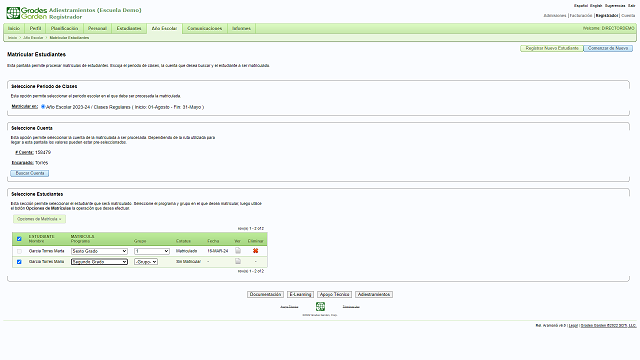
Task: Expand Opciones de Matrícula menu
Action: click(x=39, y=219)
